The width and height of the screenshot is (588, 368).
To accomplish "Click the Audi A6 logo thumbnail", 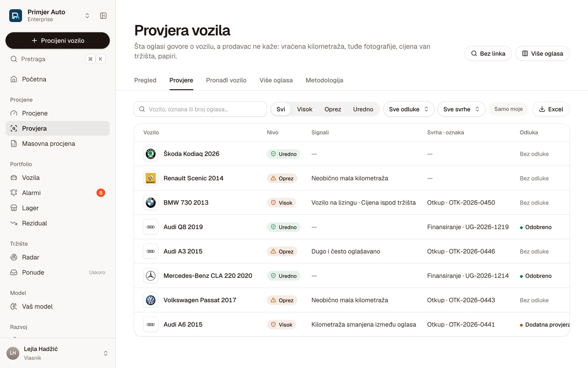I will [x=151, y=325].
